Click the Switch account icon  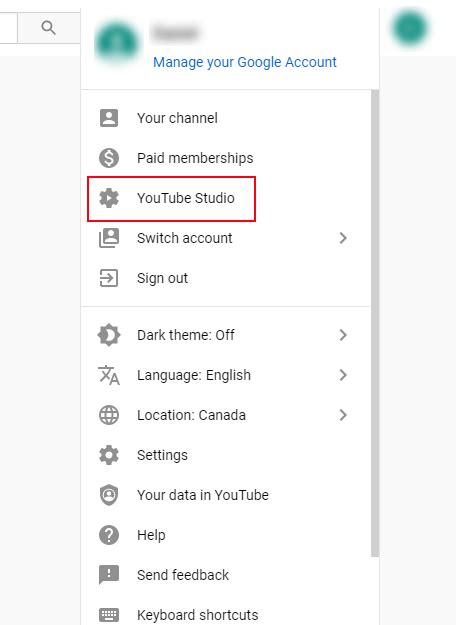pos(109,238)
